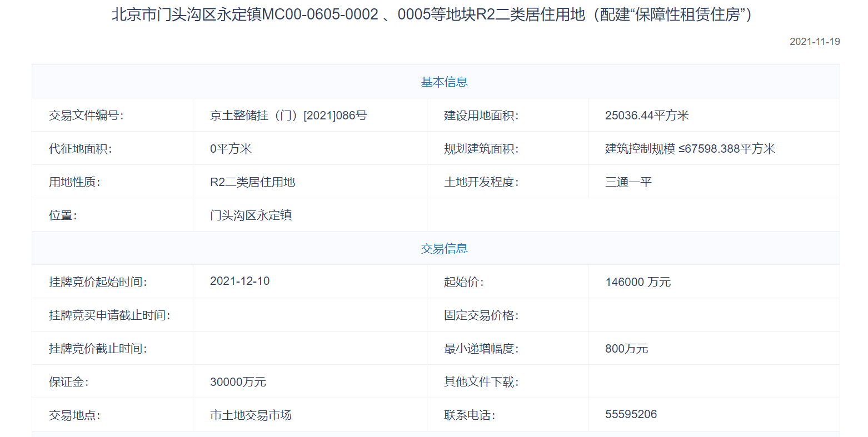Screen dimensions: 868x437
Task: Click the 三通一平 land development value
Action: click(x=628, y=182)
